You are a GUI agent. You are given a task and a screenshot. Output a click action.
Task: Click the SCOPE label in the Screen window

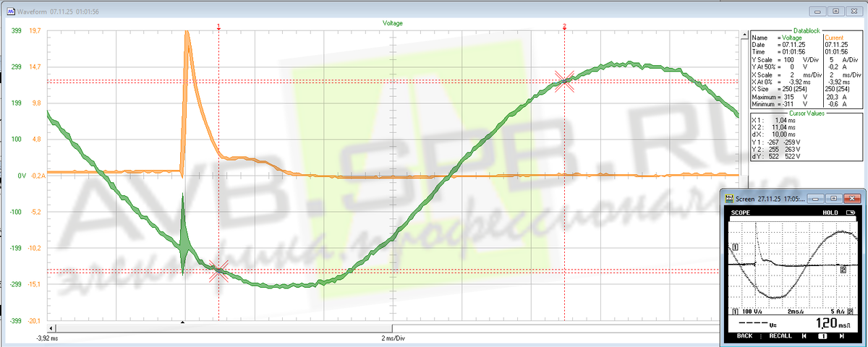click(x=741, y=213)
